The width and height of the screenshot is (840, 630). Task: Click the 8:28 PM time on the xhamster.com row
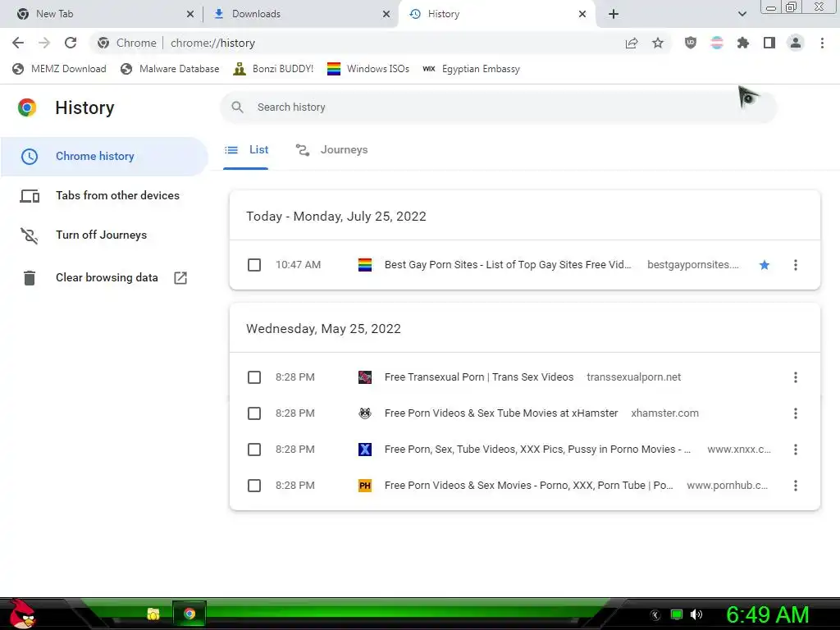[294, 413]
